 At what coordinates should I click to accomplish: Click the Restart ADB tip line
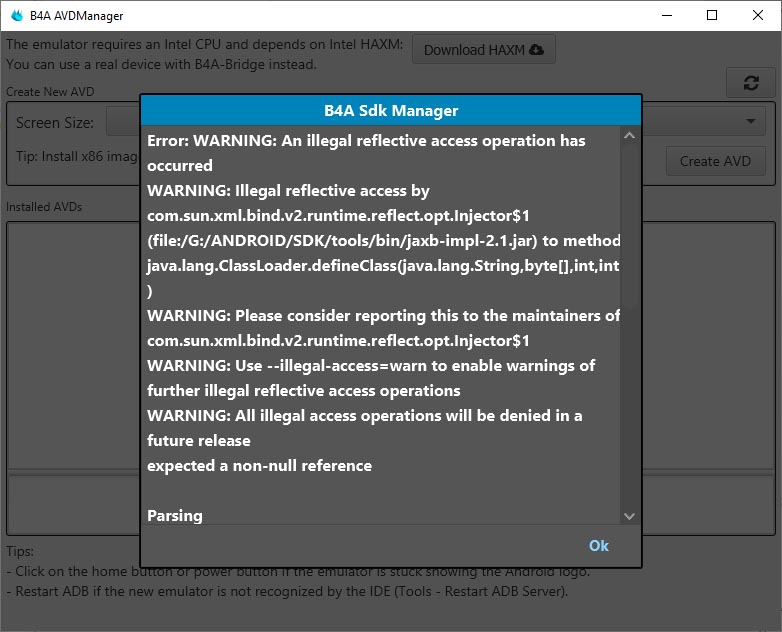tap(287, 592)
